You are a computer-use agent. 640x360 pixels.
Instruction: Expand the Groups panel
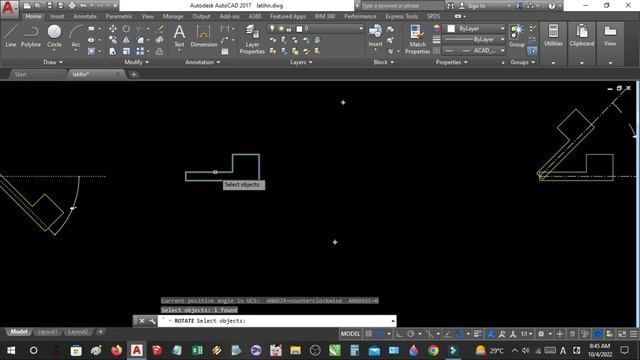click(x=522, y=62)
